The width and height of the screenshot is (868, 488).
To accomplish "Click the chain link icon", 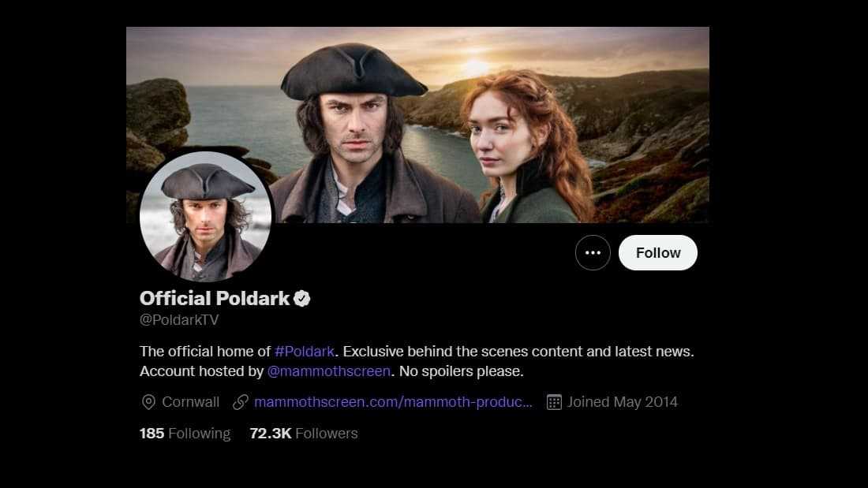I will [x=241, y=402].
